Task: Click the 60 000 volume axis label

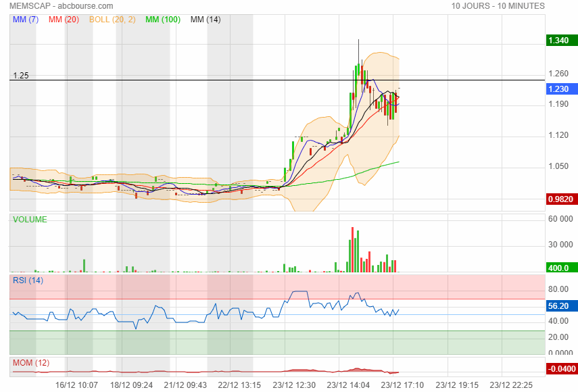Action: (560, 219)
